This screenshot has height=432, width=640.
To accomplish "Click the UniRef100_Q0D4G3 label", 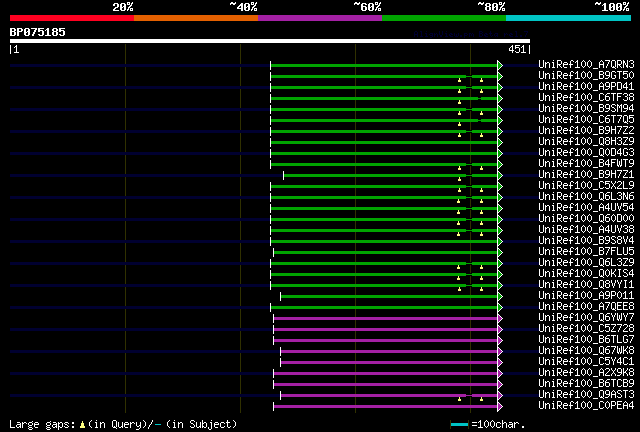I will 586,152.
